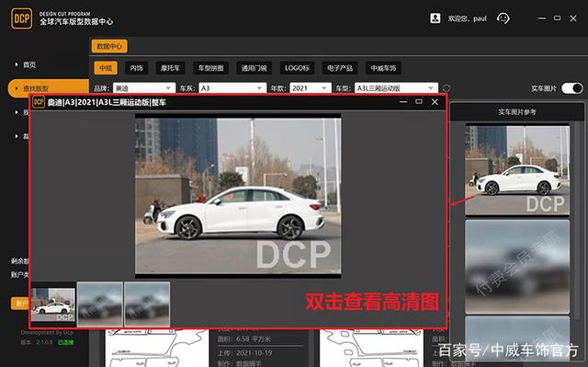588x367 pixels.
Task: Toggle the 实车图片 switch
Action: pos(572,88)
